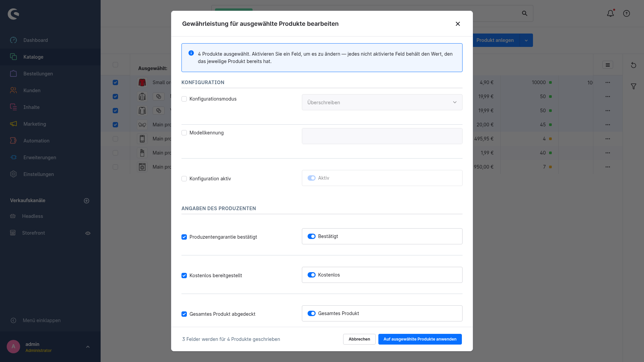The width and height of the screenshot is (644, 362).
Task: Toggle the Kostenlos switch
Action: [x=312, y=275]
